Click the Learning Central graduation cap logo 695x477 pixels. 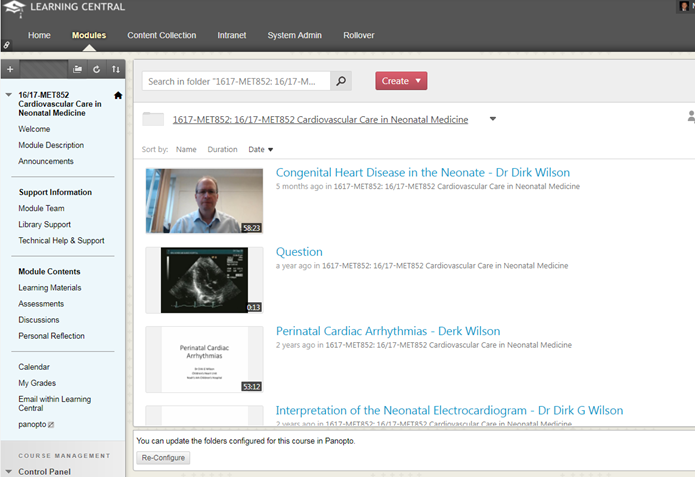[x=14, y=8]
